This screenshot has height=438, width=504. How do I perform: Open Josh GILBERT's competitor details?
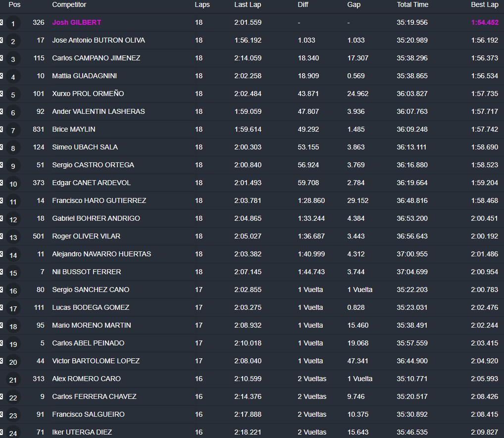click(76, 22)
